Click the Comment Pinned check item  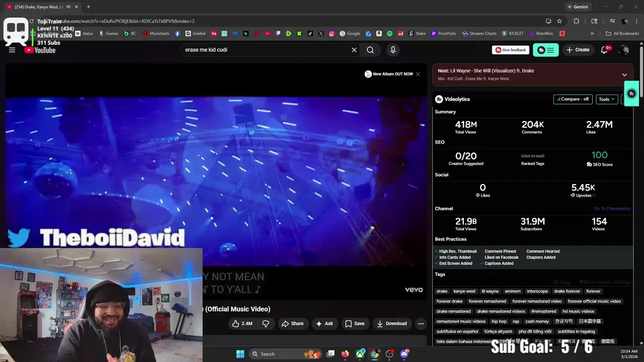[x=498, y=251]
